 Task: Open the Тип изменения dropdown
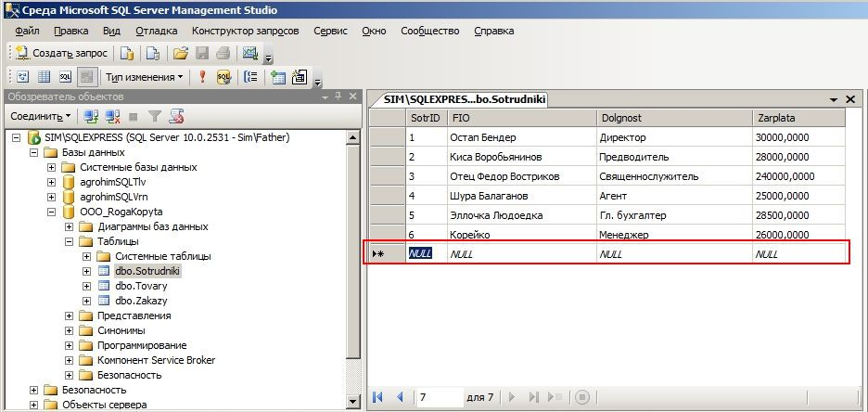[x=144, y=77]
